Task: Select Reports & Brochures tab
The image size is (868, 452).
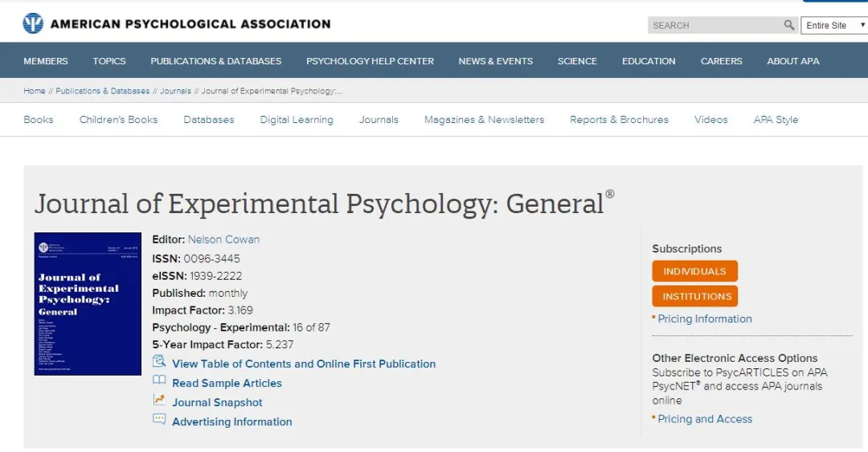Action: 619,120
